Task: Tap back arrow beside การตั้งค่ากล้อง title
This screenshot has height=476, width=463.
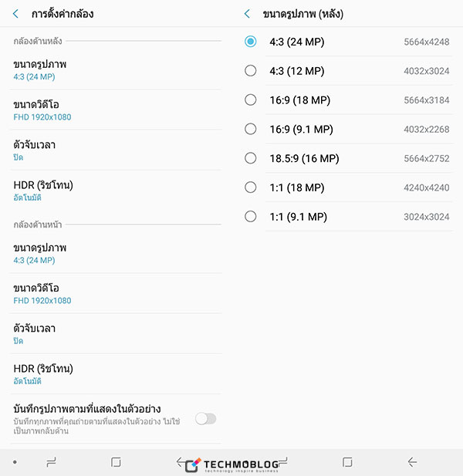Action: tap(15, 14)
